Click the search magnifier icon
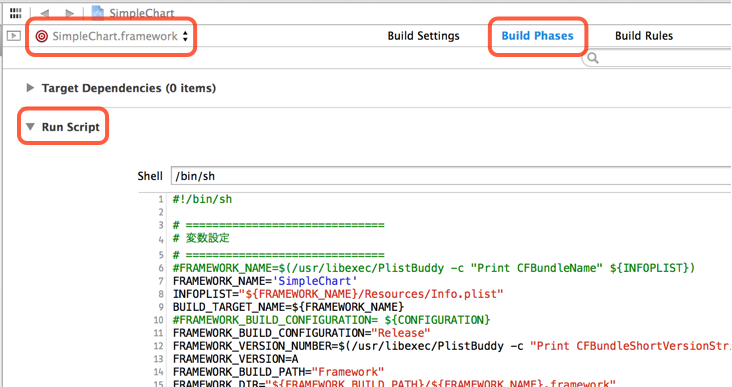 pos(593,58)
